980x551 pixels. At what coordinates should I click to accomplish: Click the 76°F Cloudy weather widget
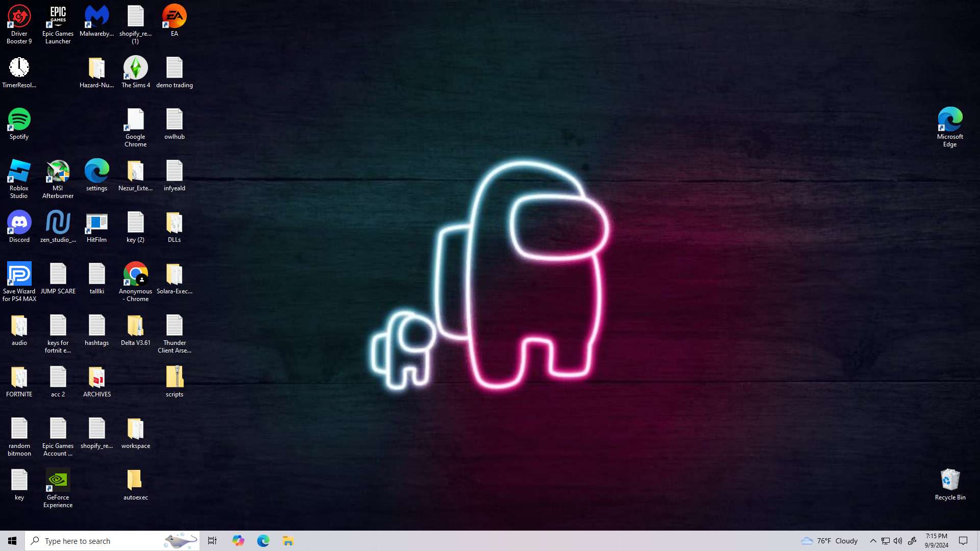(829, 541)
